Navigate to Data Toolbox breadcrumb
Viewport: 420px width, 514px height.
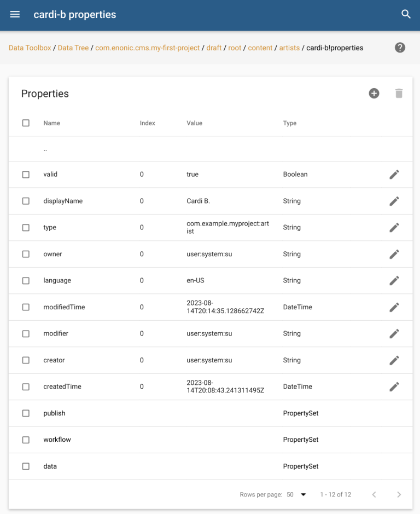(30, 48)
